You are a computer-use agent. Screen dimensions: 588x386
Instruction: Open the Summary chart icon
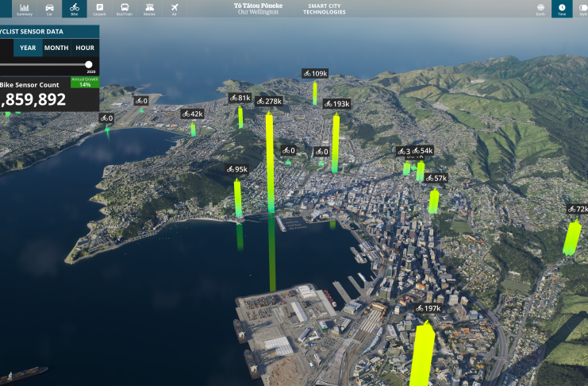point(25,9)
